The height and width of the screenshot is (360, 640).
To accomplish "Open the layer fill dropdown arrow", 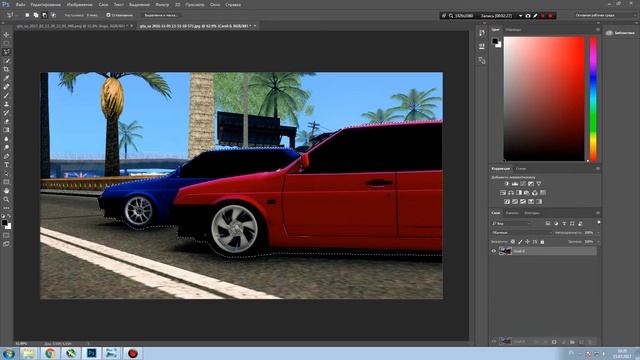I will [x=598, y=242].
